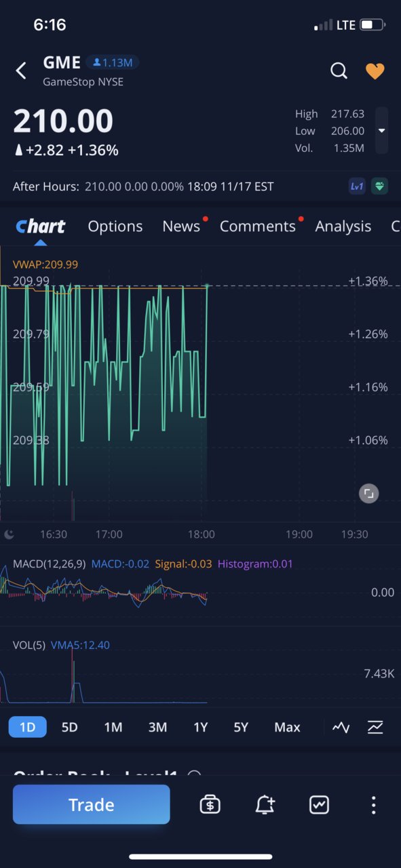Open chart indicators settings icon
The width and height of the screenshot is (401, 868).
[375, 728]
